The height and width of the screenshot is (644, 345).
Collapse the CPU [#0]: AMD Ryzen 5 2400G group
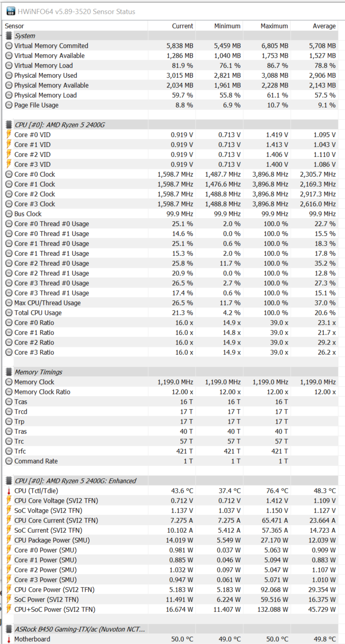[59, 125]
